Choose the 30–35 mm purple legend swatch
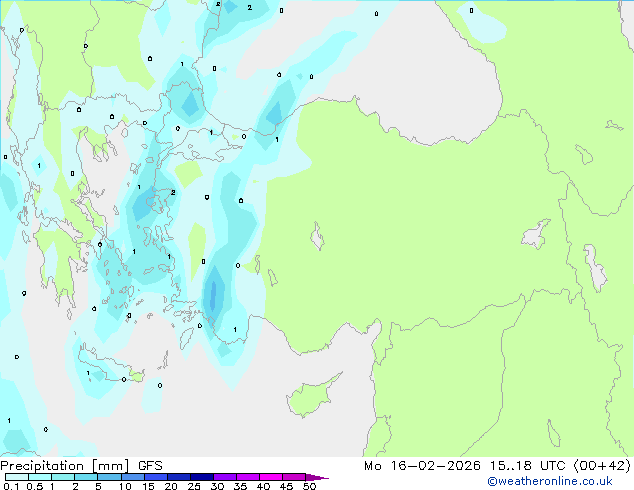The height and width of the screenshot is (490, 634). tap(224, 477)
